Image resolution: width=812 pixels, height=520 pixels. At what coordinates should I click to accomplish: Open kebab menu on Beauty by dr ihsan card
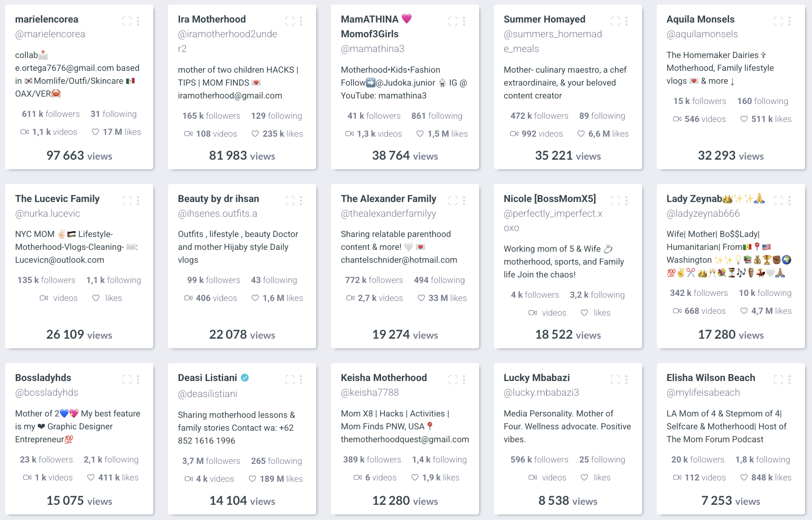(301, 201)
